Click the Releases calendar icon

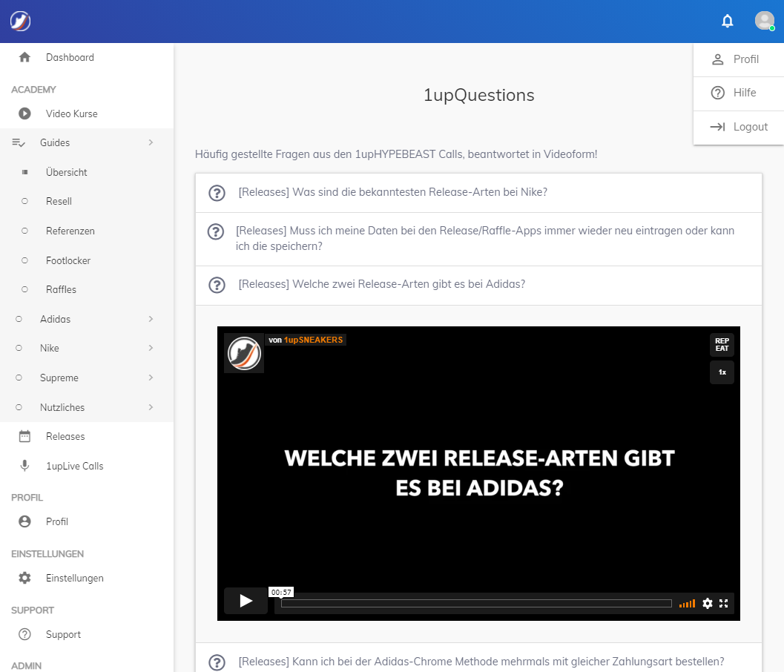(24, 436)
